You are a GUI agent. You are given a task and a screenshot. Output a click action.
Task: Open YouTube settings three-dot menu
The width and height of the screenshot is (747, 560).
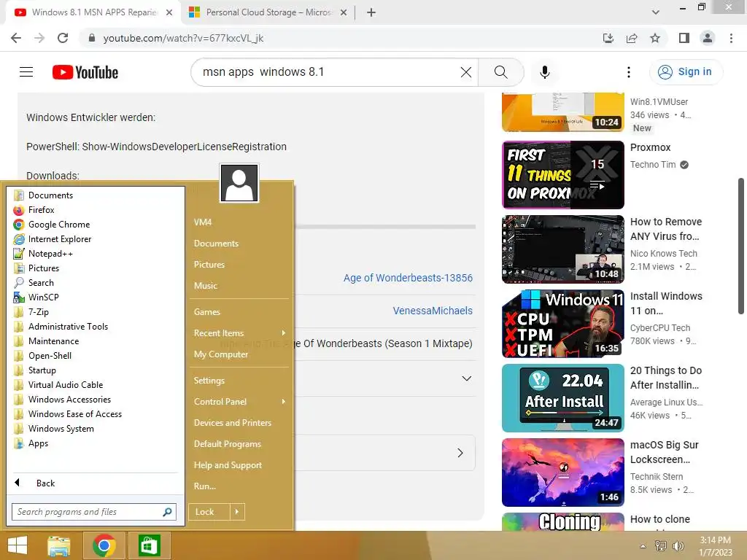point(628,72)
